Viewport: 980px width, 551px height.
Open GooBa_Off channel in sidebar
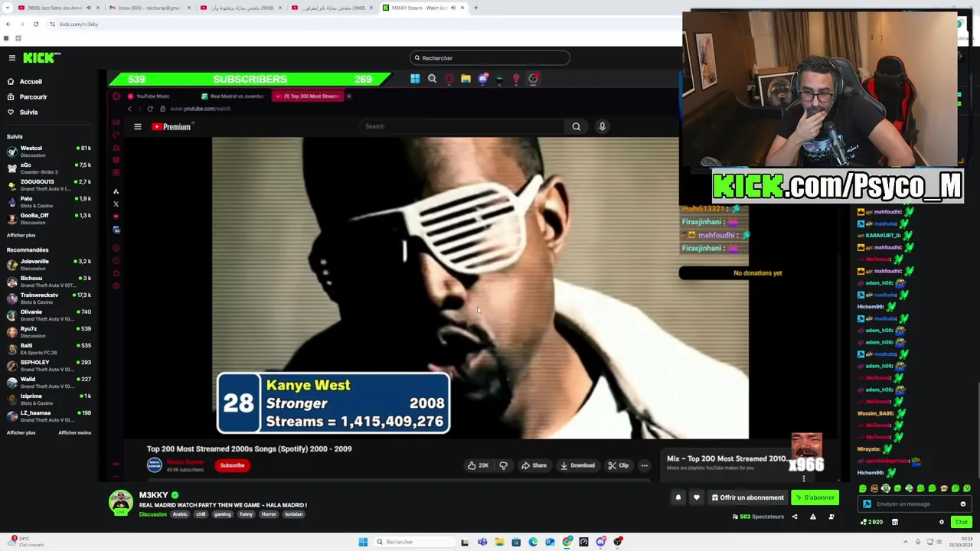coord(47,218)
